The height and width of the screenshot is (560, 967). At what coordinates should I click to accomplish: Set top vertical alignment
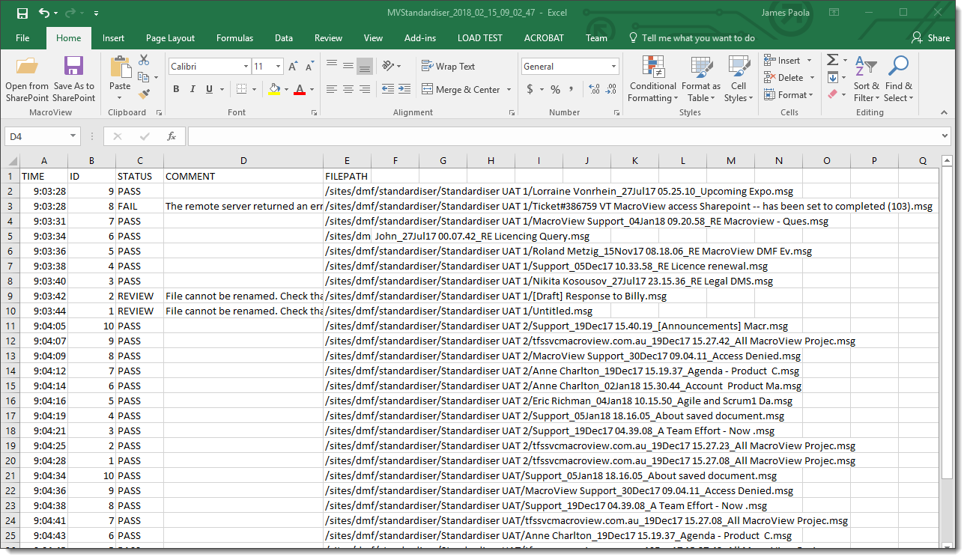332,67
